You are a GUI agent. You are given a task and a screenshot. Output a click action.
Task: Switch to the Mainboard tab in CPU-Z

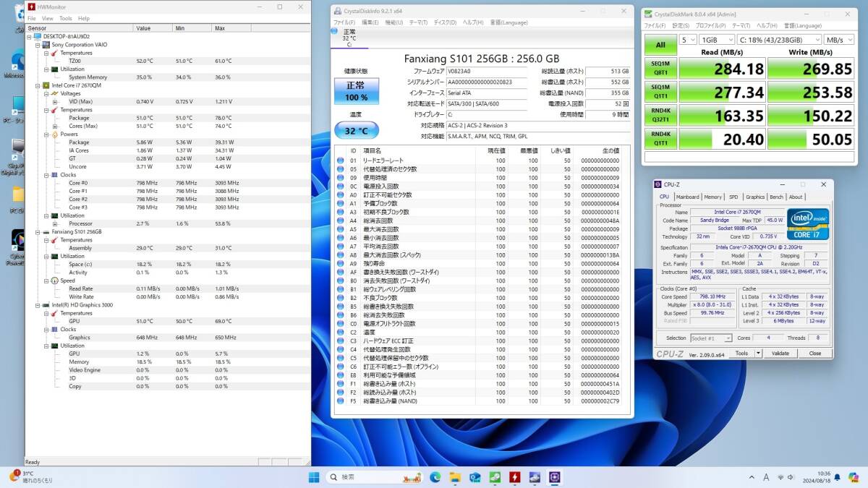687,197
